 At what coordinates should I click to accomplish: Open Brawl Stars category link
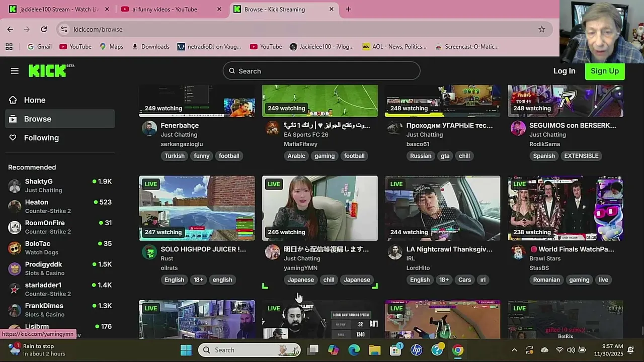[x=545, y=258]
